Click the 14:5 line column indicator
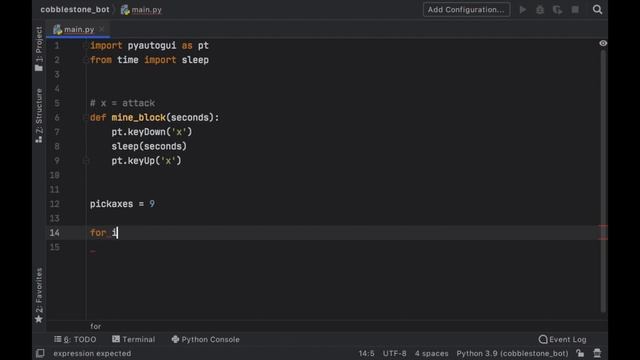The width and height of the screenshot is (640, 360). pyautogui.click(x=367, y=353)
